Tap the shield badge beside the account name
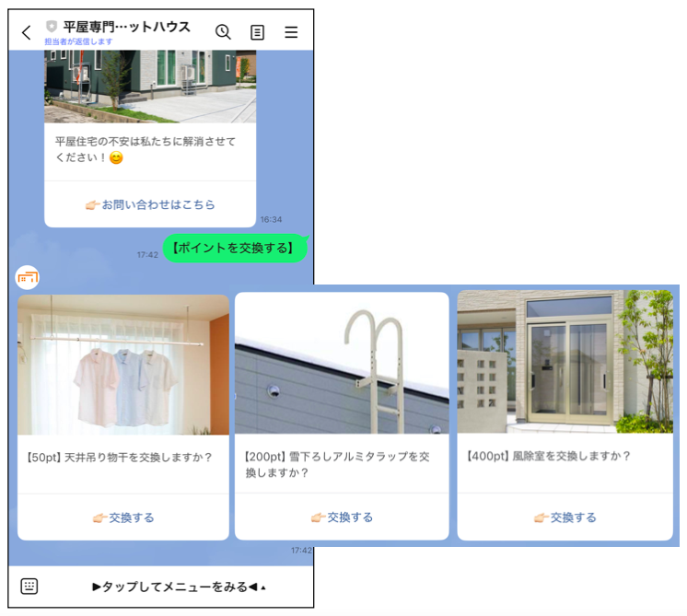Screen dimensions: 687x616 pos(52,27)
